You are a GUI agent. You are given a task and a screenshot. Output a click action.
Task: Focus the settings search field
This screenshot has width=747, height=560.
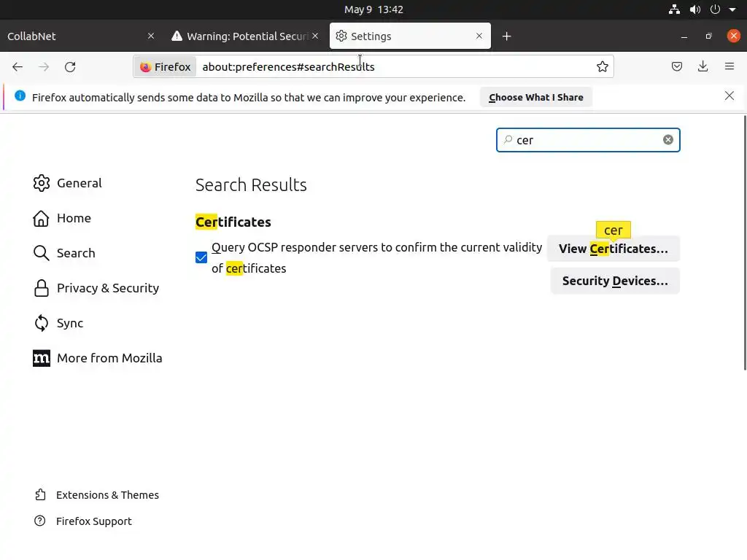584,140
